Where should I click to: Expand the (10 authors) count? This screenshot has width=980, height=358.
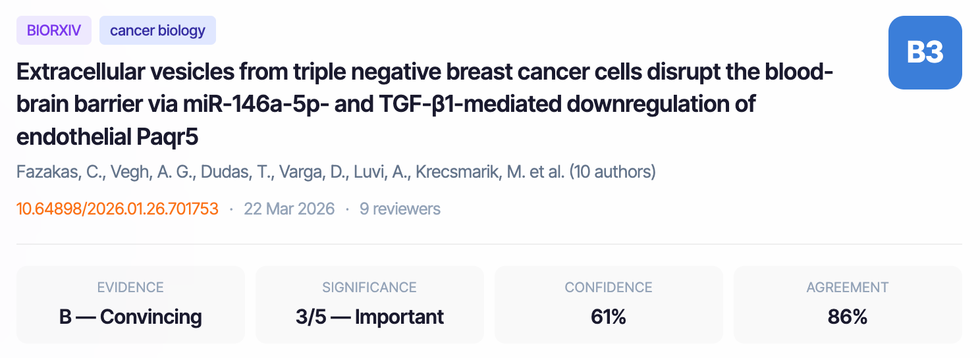[x=612, y=172]
